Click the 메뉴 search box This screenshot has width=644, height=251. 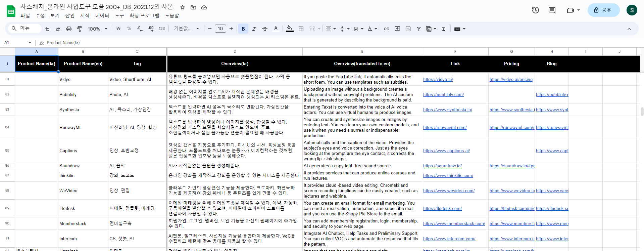click(26, 29)
